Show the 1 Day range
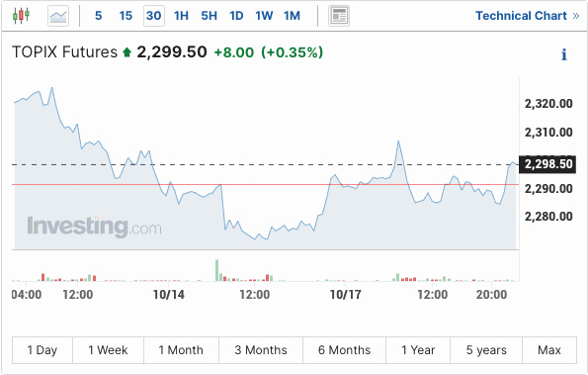The image size is (588, 375). pos(42,350)
